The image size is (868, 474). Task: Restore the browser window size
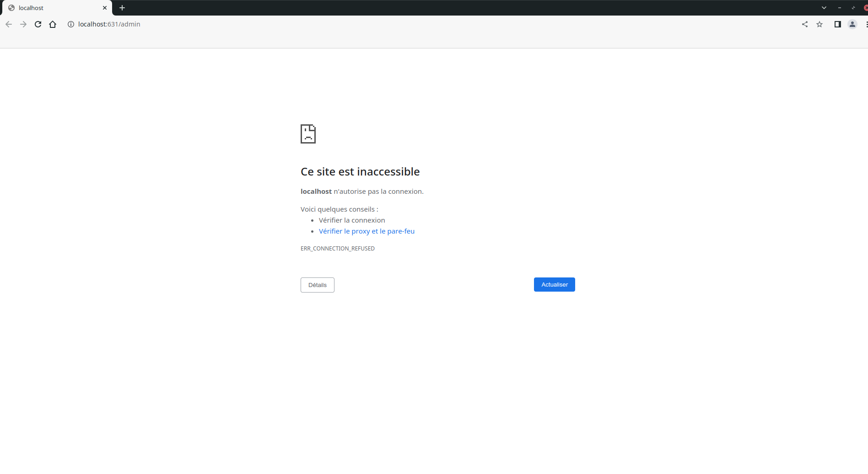coord(853,8)
